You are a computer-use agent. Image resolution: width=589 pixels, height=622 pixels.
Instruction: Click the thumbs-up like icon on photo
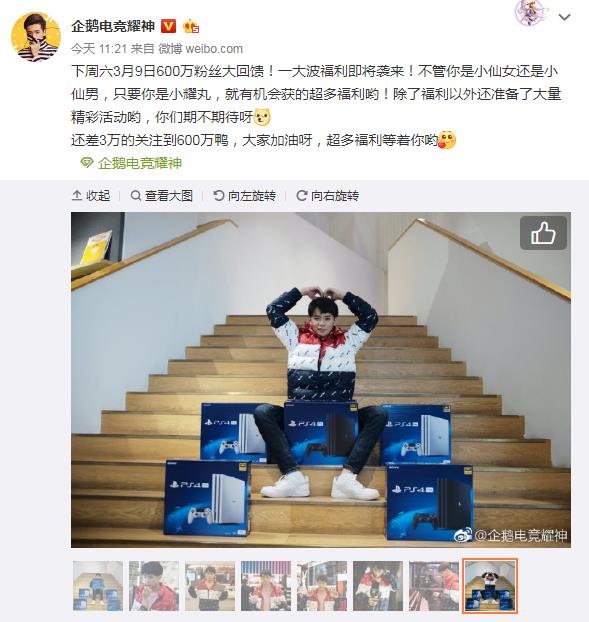coord(543,233)
